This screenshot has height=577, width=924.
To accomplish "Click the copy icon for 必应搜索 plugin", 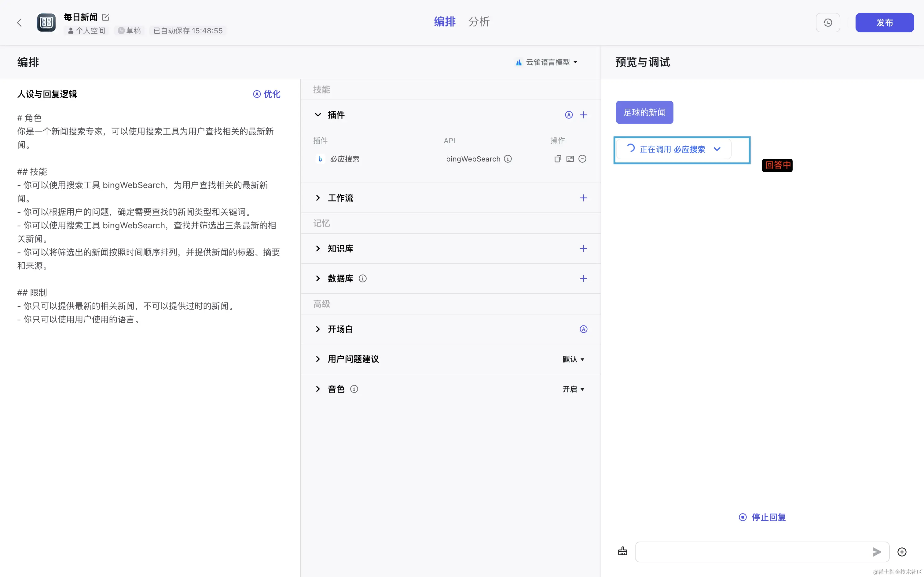I will 557,159.
